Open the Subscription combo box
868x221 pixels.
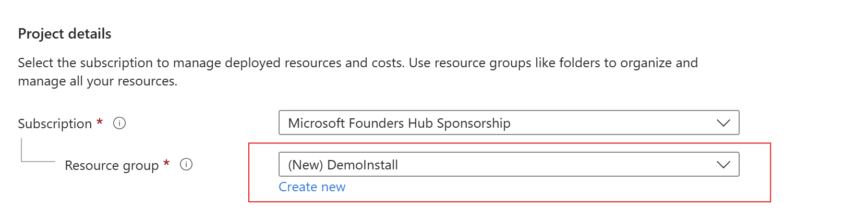(x=509, y=122)
